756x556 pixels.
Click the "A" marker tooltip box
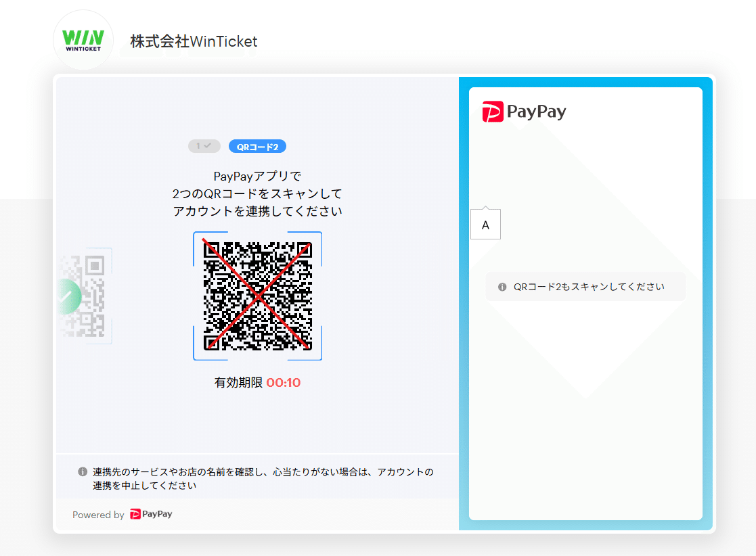pos(485,224)
